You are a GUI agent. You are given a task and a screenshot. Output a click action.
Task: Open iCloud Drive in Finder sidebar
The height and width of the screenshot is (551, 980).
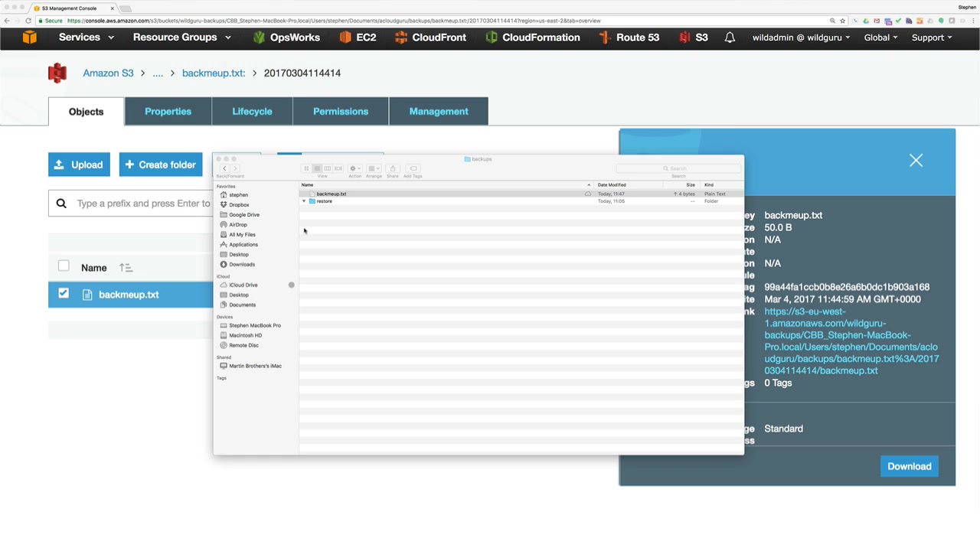click(x=243, y=285)
